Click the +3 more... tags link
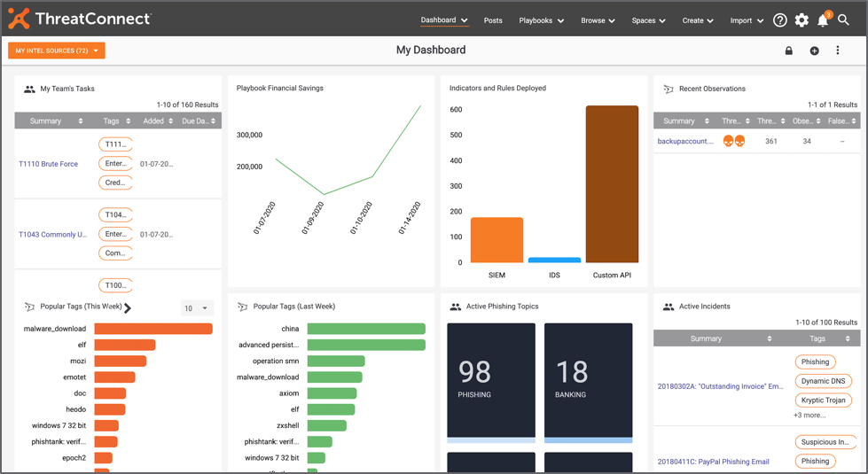 (x=809, y=415)
